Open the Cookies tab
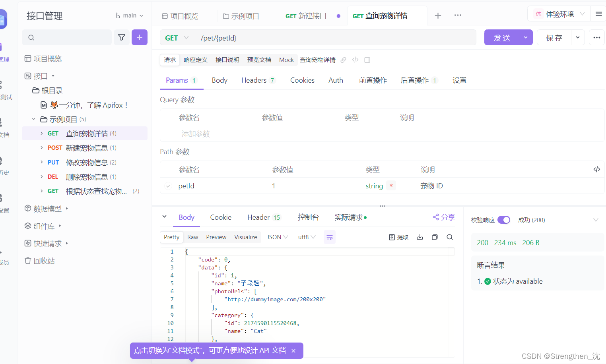 [302, 80]
